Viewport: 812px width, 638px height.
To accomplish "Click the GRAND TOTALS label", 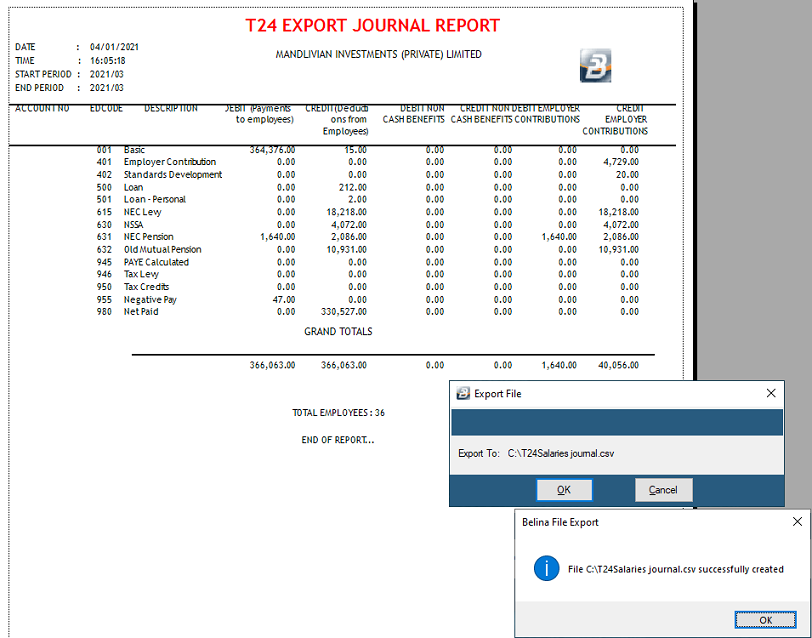I will pos(338,331).
